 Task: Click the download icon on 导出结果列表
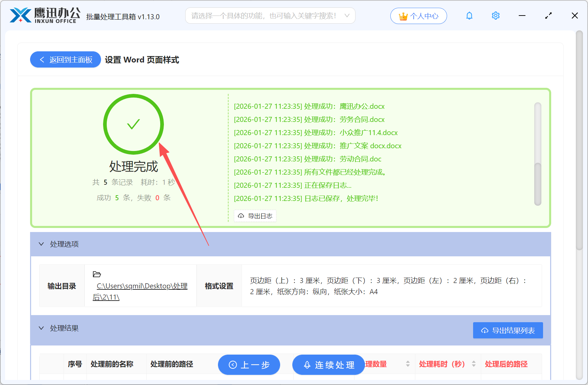485,330
